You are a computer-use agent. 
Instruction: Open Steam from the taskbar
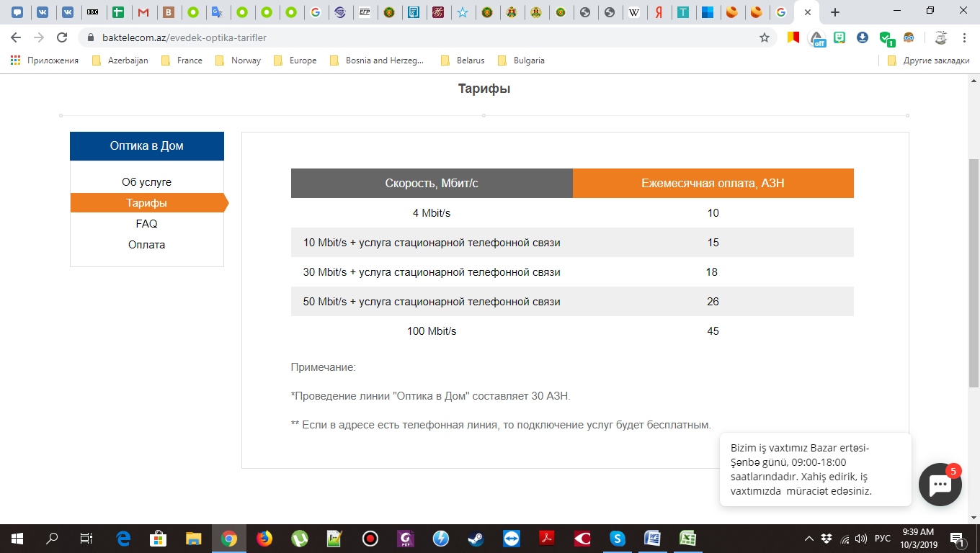tap(476, 539)
